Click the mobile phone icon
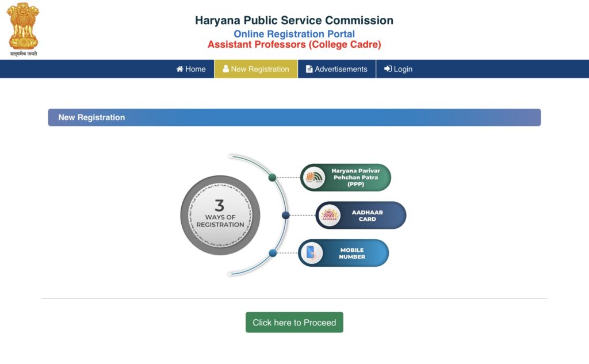This screenshot has height=364, width=589. pyautogui.click(x=312, y=253)
